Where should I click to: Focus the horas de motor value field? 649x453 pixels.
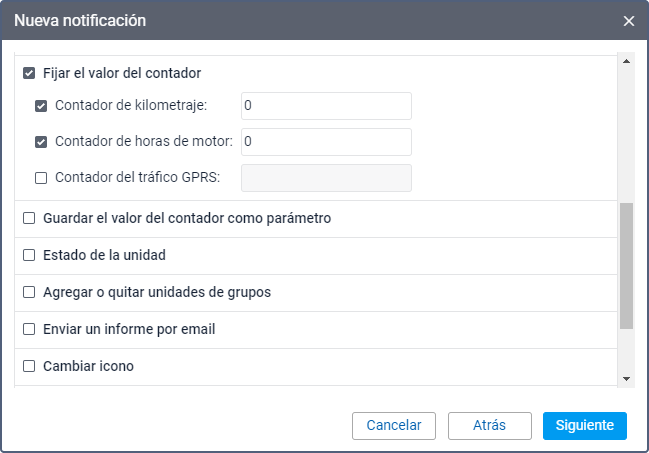pyautogui.click(x=326, y=142)
